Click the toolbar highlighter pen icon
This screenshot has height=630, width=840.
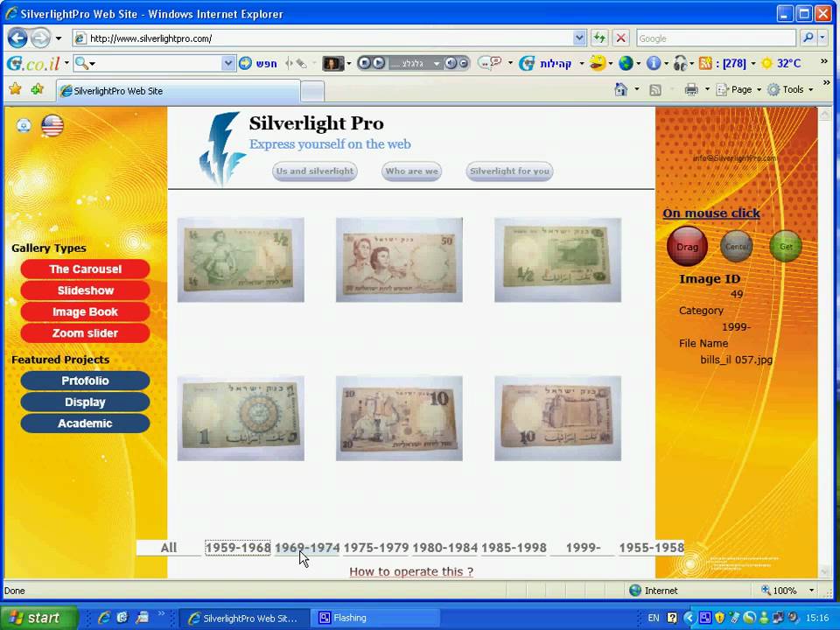click(302, 63)
